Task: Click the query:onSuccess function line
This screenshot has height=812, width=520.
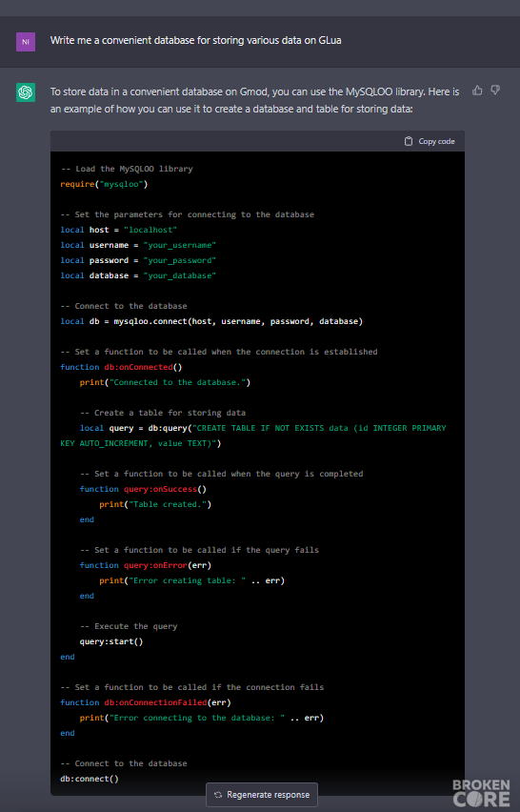Action: click(143, 489)
